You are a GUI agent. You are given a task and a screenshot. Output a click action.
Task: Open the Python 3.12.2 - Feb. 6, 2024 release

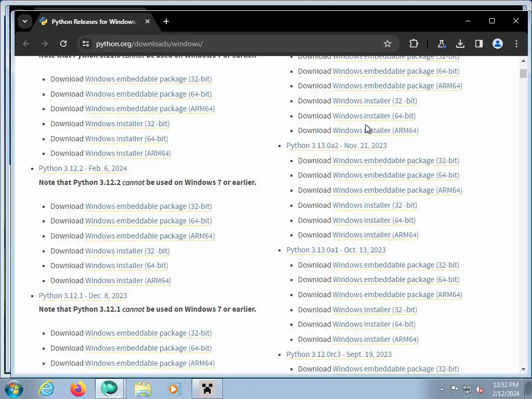tap(83, 168)
